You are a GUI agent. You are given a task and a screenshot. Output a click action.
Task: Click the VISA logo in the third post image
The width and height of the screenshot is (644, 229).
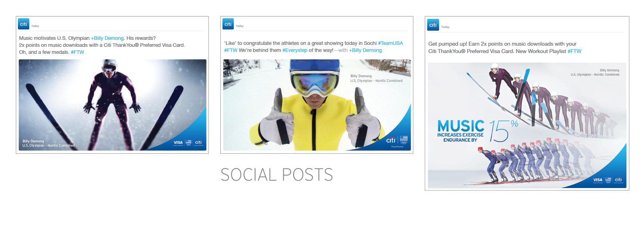click(x=598, y=180)
